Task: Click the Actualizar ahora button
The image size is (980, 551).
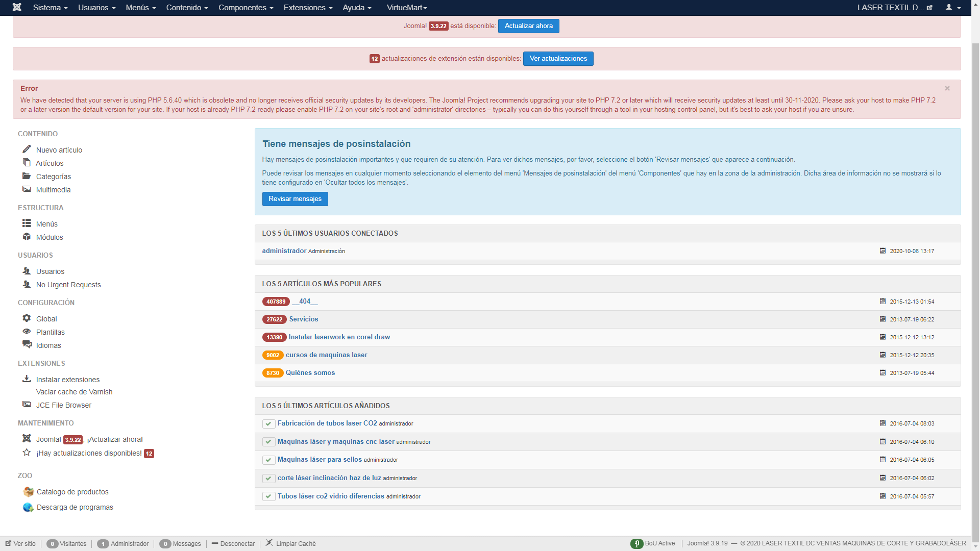Action: tap(528, 26)
